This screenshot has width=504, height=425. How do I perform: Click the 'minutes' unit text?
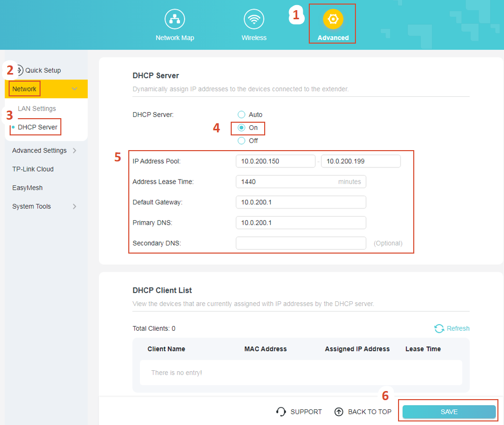tap(349, 182)
